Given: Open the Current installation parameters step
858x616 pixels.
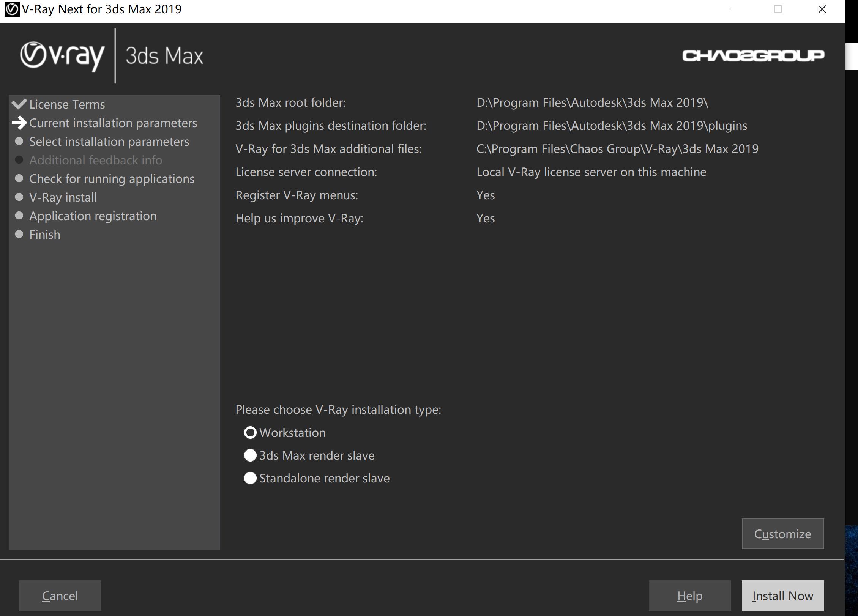Looking at the screenshot, I should click(x=112, y=122).
